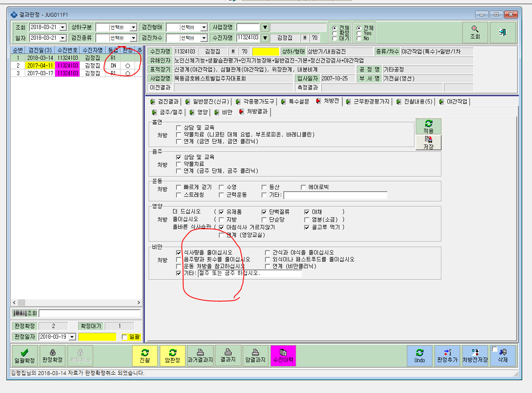Viewport: 532px width, 393px height.
Task: Uncheck 식사량을 줄이십시오 checkbox
Action: point(179,253)
